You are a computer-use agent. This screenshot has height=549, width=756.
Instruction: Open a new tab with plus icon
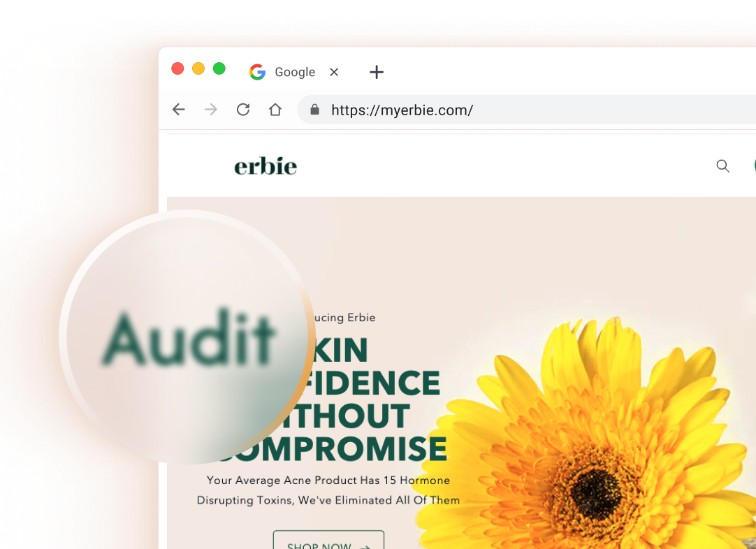[x=377, y=72]
